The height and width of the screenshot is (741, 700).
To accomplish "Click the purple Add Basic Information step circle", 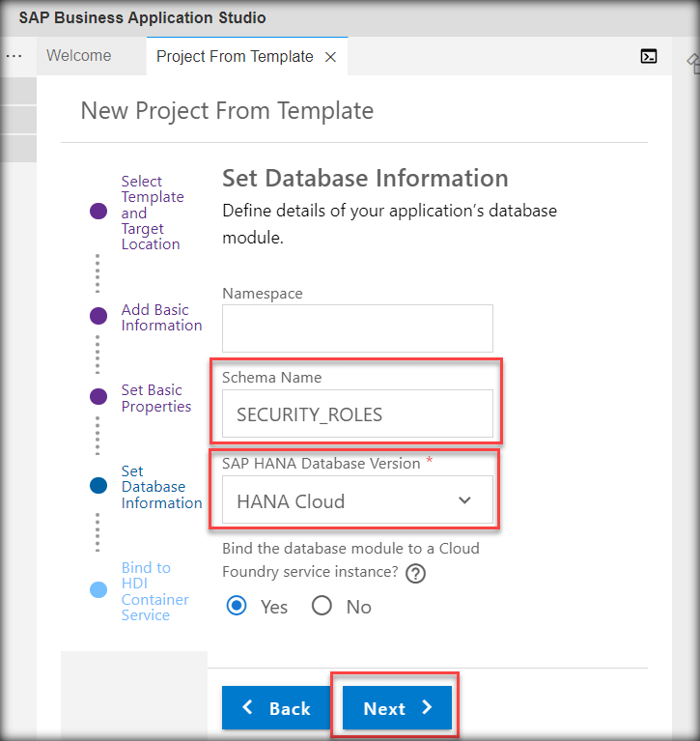I will (98, 316).
